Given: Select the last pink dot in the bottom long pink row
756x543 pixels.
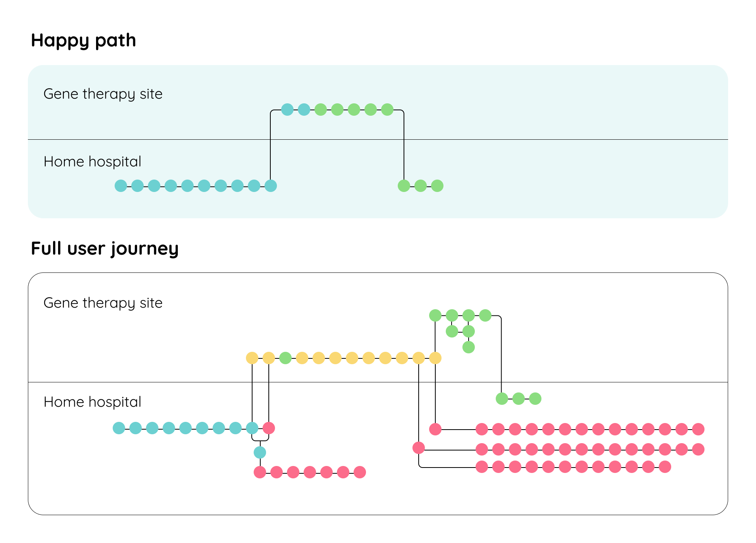Looking at the screenshot, I should coord(665,467).
